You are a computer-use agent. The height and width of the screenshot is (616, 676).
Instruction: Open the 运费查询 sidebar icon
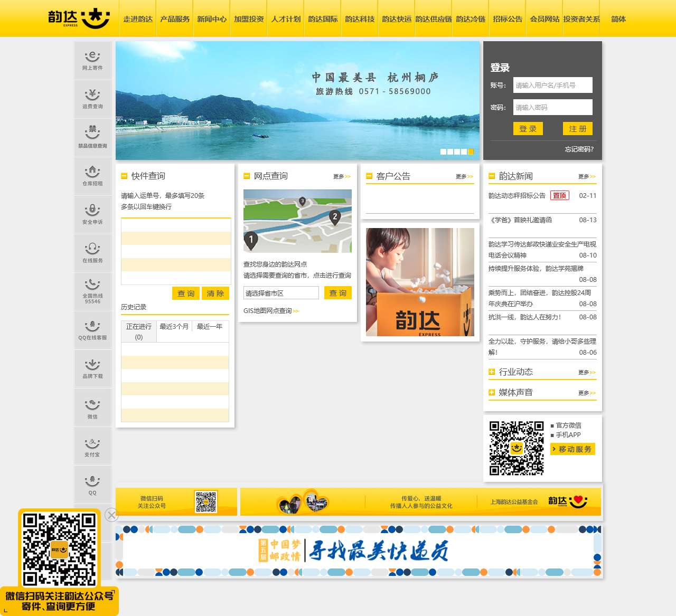(x=92, y=99)
